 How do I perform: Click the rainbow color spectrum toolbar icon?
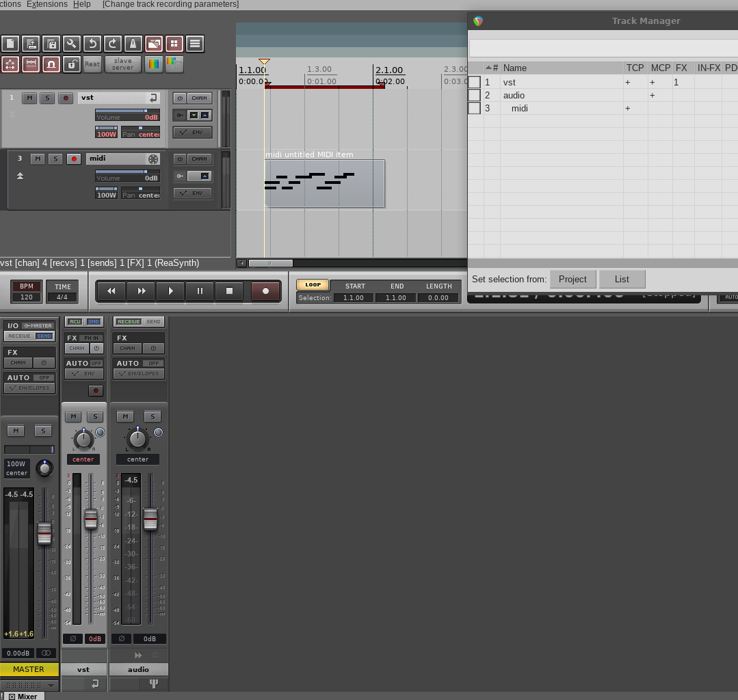[x=153, y=64]
